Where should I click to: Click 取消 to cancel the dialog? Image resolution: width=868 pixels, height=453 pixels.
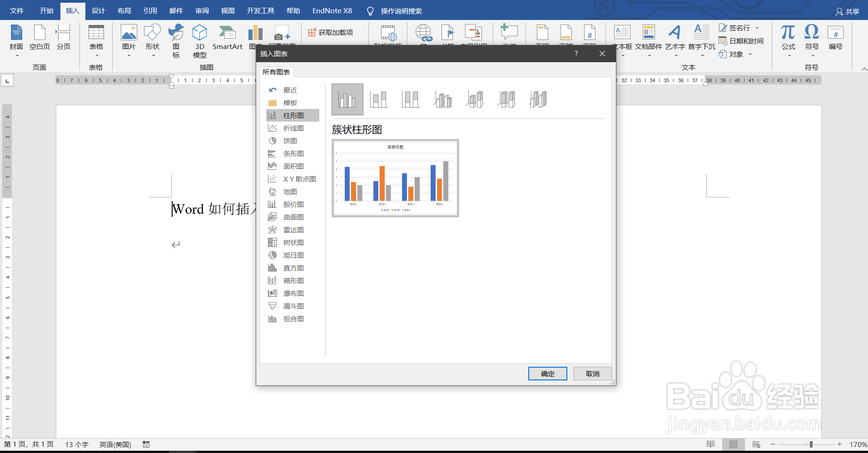point(592,374)
